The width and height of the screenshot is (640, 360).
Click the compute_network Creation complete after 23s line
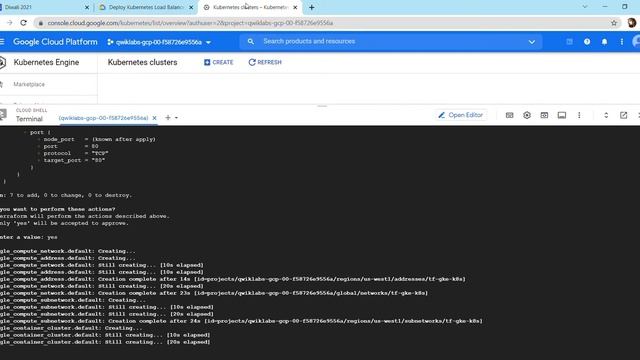[214, 293]
